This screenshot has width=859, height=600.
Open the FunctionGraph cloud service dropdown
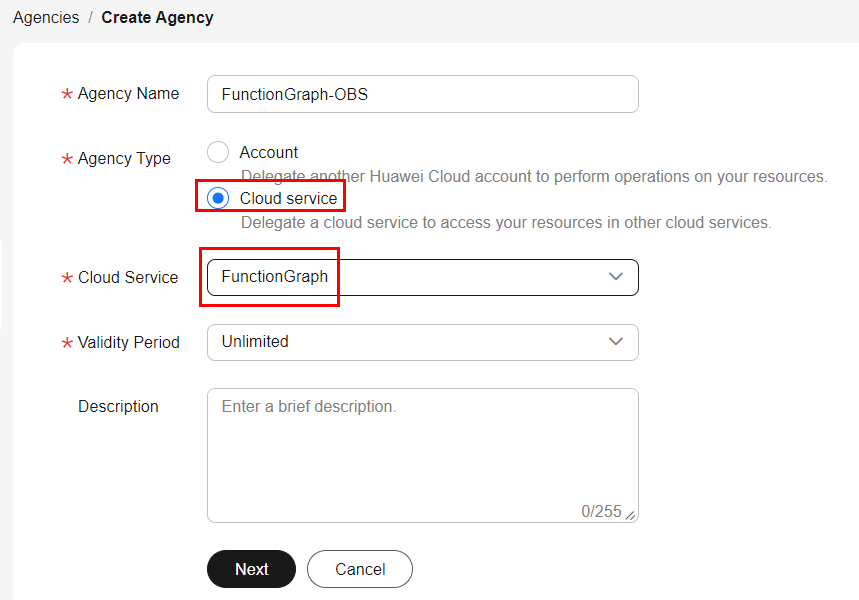coord(400,277)
